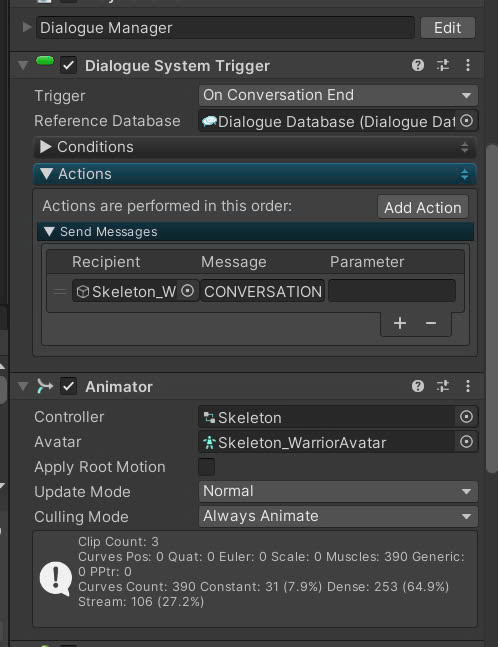Pick object for Reference Database field
Screen dimensions: 498x647
(x=466, y=121)
